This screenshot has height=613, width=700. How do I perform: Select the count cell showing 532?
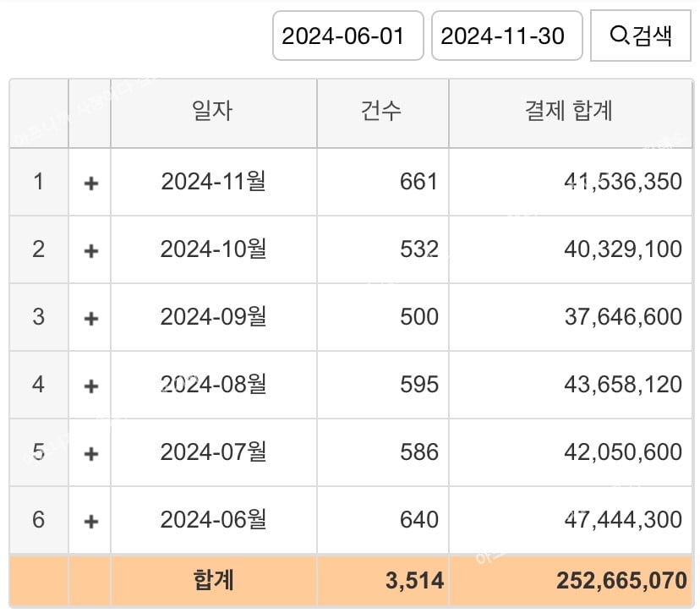[382, 249]
